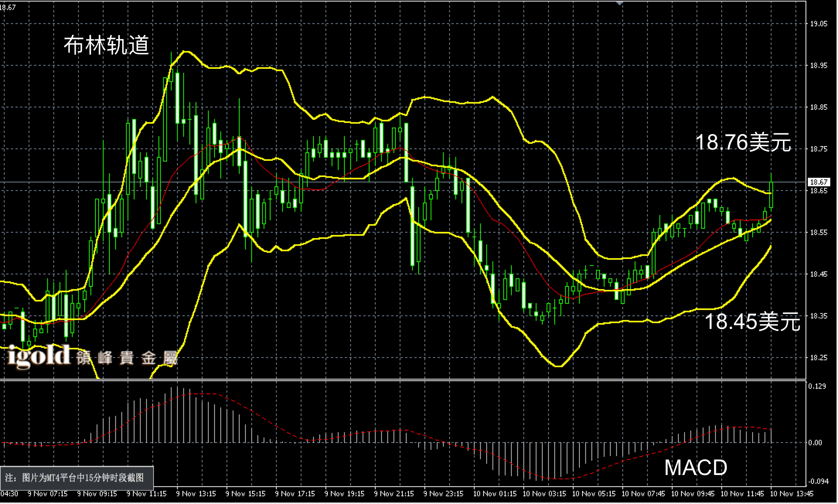Viewport: 838px width, 504px height.
Task: Click the 10 Nov 01:15 time label
Action: coord(495,494)
